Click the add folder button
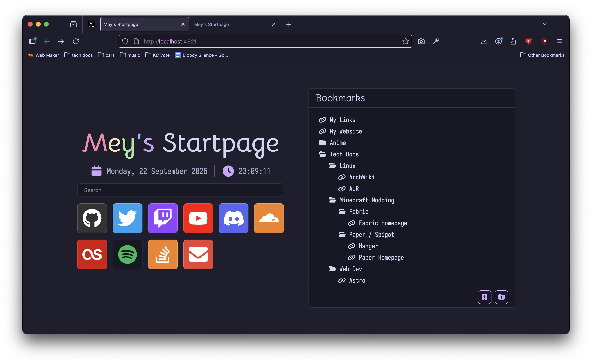Screen dimensions: 592x364 [501, 297]
